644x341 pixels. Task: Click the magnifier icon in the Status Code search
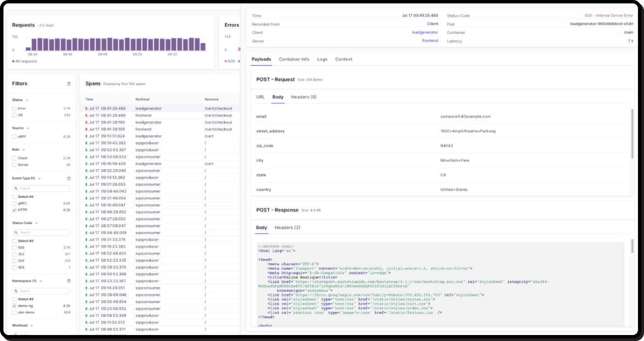point(16,233)
